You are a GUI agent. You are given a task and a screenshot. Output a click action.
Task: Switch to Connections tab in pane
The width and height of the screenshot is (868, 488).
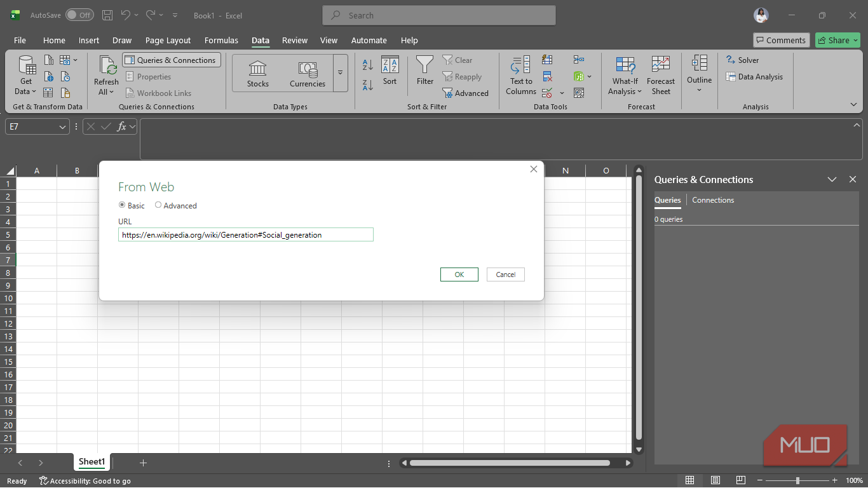pyautogui.click(x=713, y=200)
